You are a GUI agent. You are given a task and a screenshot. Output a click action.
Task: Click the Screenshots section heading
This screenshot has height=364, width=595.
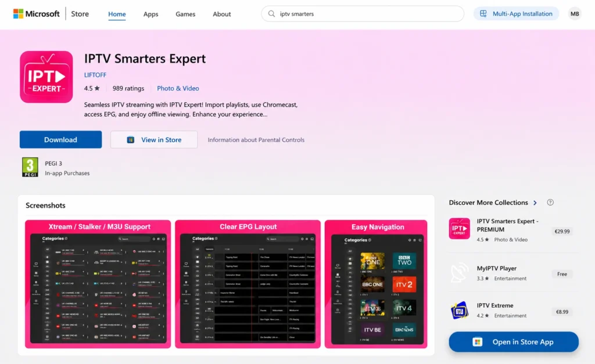(x=45, y=206)
